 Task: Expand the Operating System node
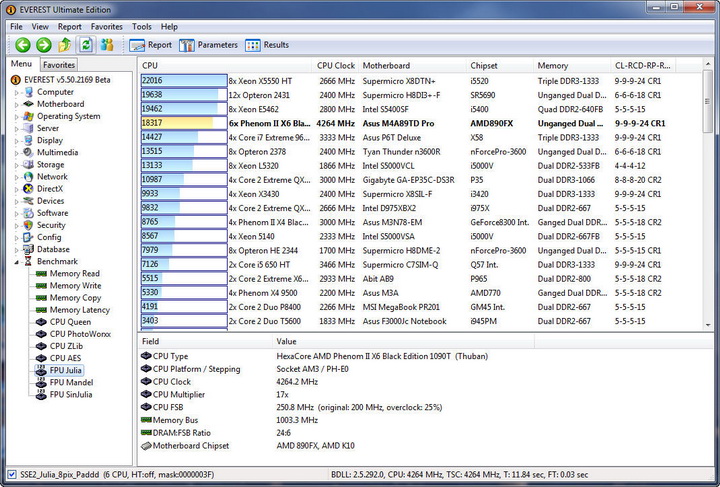coord(17,117)
